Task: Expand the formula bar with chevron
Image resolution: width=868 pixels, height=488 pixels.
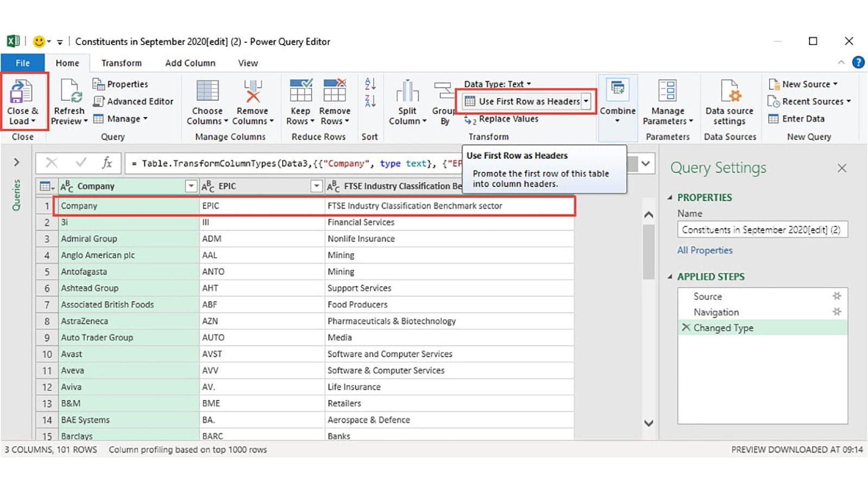Action: point(646,163)
